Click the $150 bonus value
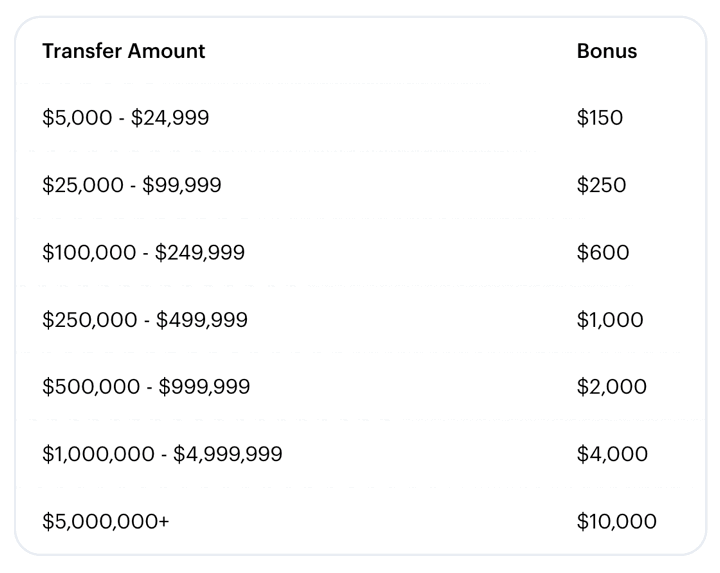Viewport: 720px width, 573px height. [x=600, y=118]
